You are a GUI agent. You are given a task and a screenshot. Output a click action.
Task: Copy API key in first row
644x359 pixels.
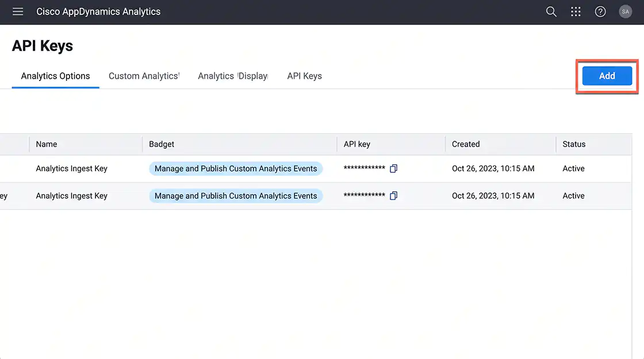click(393, 169)
